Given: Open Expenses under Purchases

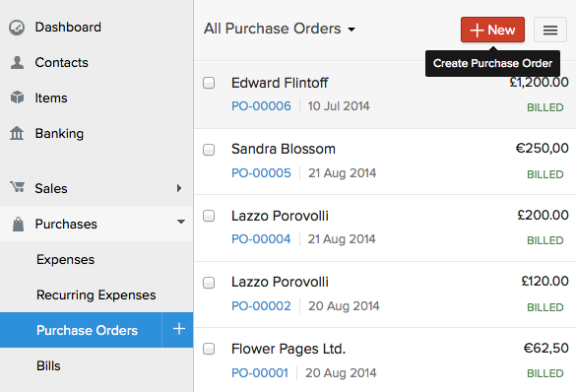Looking at the screenshot, I should 65,260.
